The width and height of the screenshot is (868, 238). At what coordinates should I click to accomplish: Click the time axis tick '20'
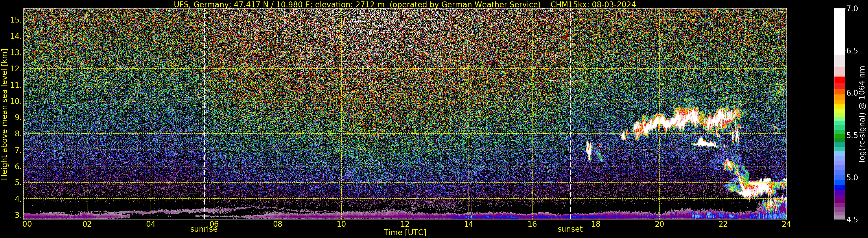pyautogui.click(x=659, y=224)
